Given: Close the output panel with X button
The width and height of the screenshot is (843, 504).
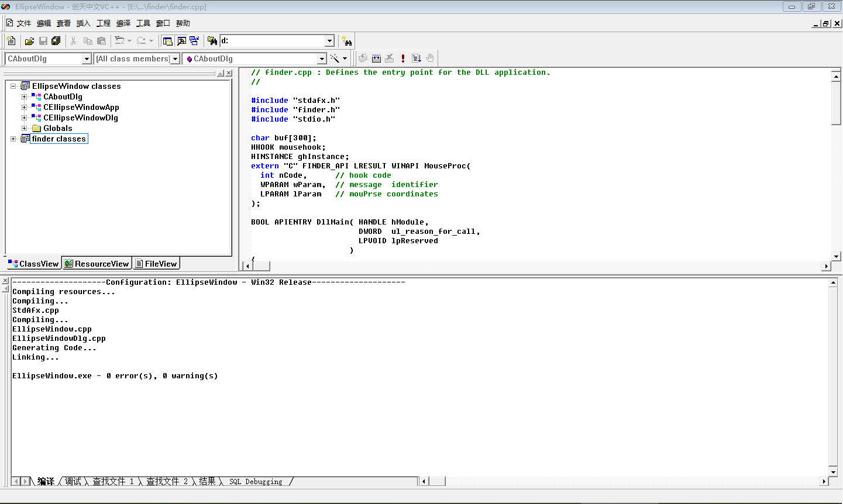Looking at the screenshot, I should click(5, 281).
